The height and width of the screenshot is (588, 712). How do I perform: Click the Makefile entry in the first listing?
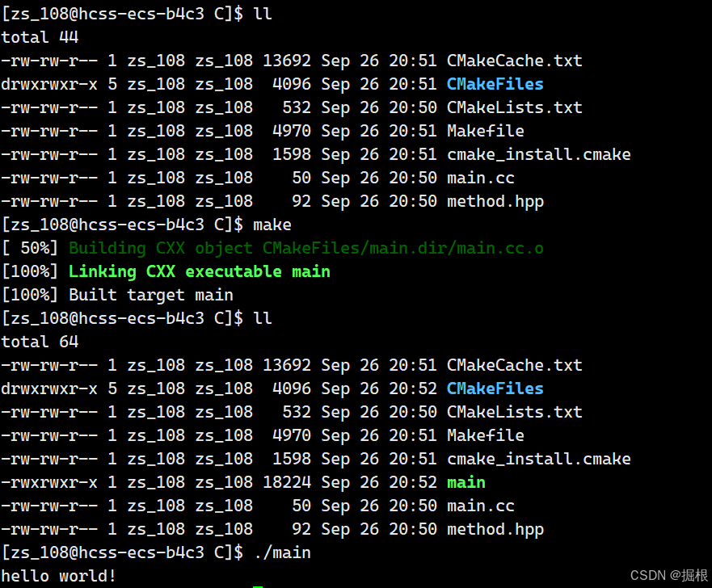(486, 131)
